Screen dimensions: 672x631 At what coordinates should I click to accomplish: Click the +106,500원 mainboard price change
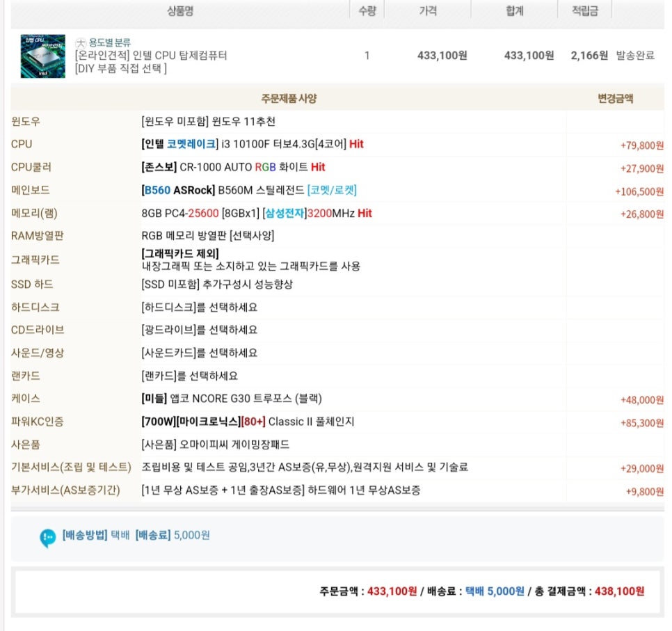(639, 191)
